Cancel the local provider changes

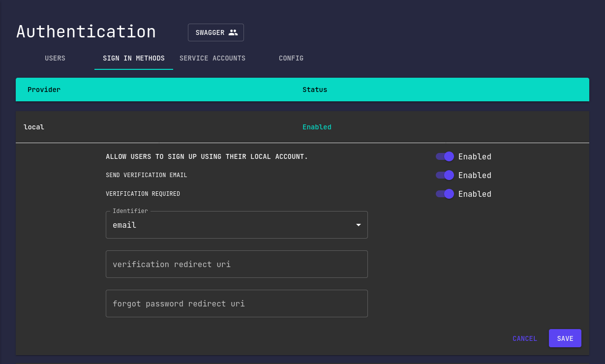[525, 338]
